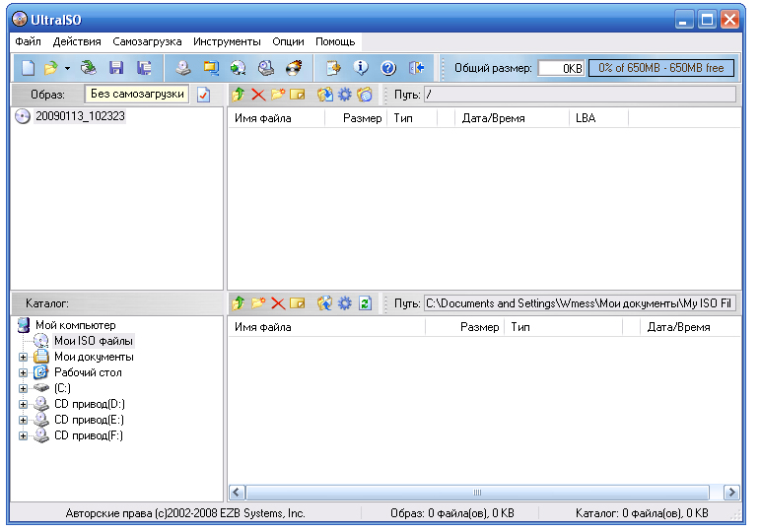This screenshot has width=760, height=532.
Task: Expand the CD привод(D:) tree node
Action: [x=23, y=404]
